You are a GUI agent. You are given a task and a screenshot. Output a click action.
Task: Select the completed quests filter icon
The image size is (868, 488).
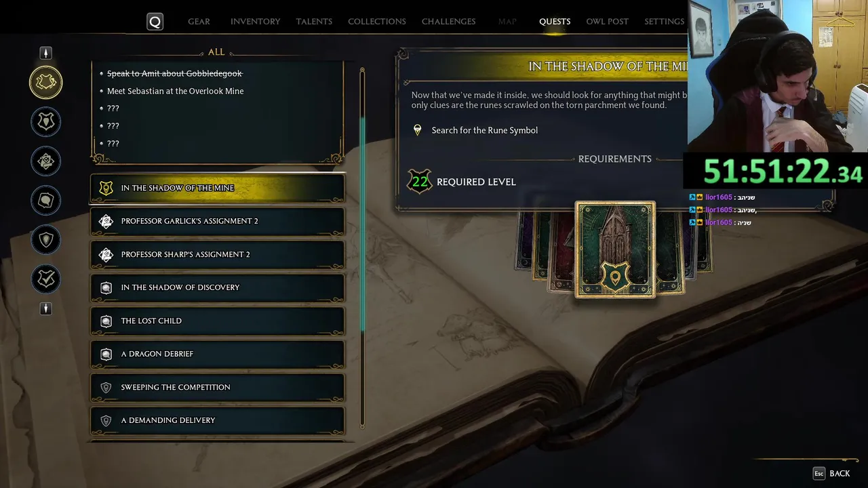click(x=46, y=279)
